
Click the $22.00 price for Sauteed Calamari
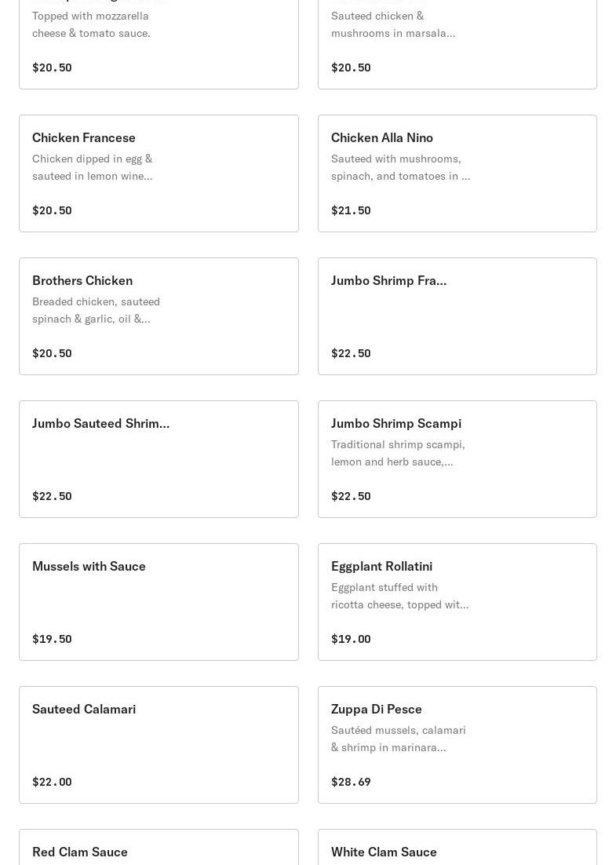(x=52, y=782)
